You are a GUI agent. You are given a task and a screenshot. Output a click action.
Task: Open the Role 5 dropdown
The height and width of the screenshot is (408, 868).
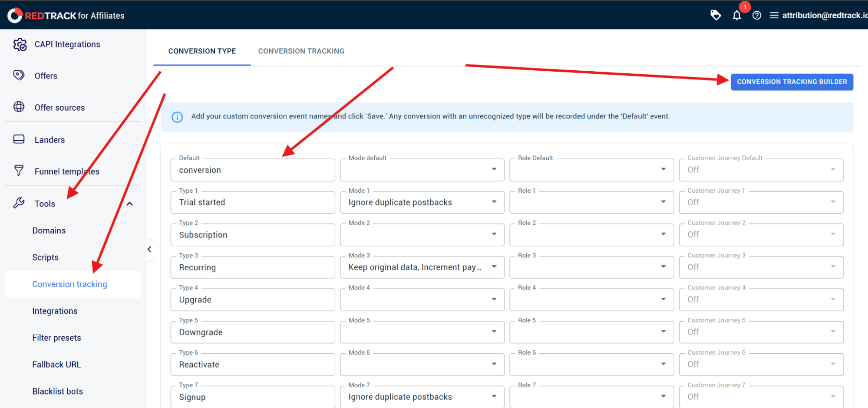pos(591,332)
